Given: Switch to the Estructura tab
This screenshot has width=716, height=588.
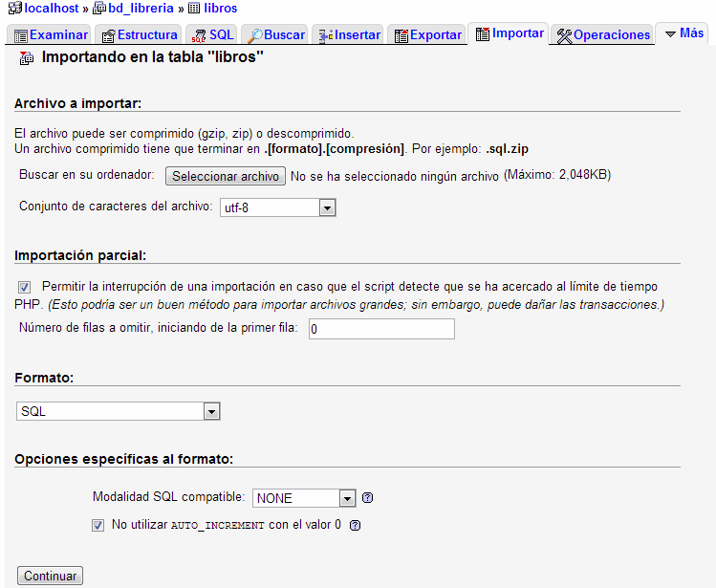Looking at the screenshot, I should pos(139,35).
